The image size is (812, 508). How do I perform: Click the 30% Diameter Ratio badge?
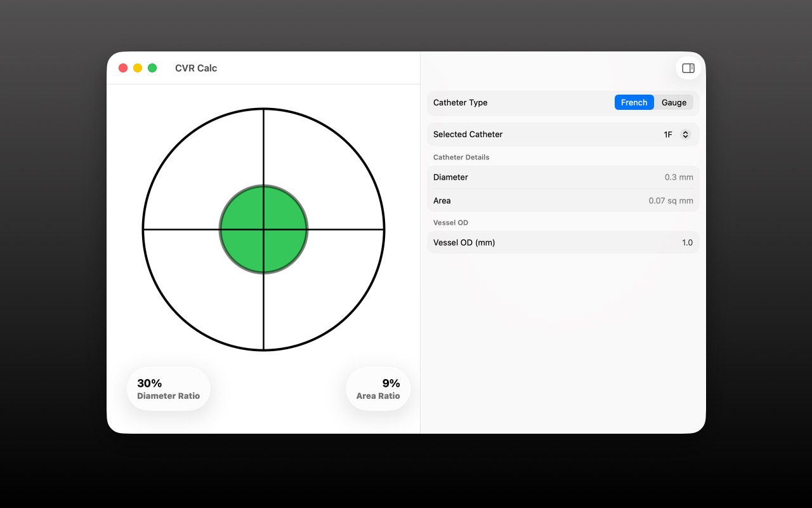(169, 389)
